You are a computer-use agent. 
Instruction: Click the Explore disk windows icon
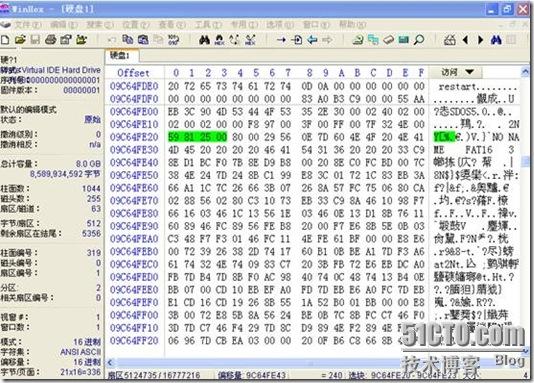click(x=373, y=40)
